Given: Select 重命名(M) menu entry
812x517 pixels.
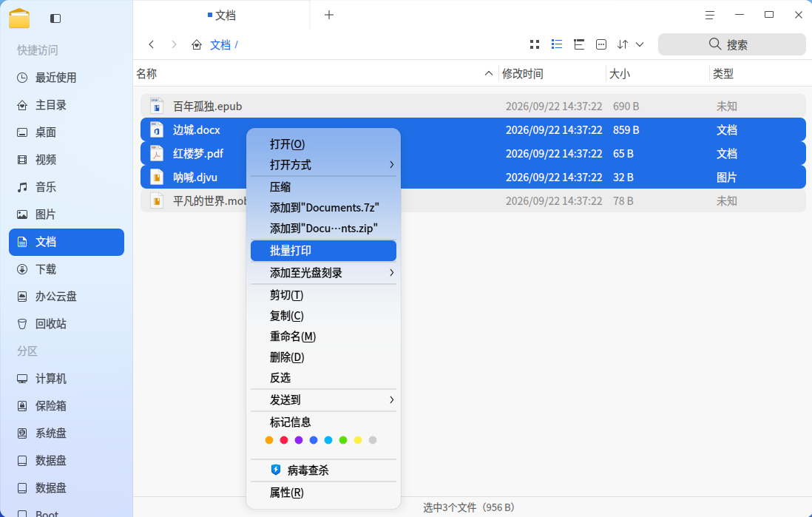Looking at the screenshot, I should (x=323, y=337).
